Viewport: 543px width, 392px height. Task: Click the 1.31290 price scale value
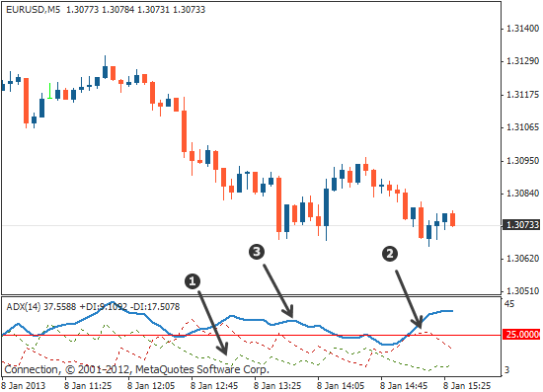pos(523,61)
